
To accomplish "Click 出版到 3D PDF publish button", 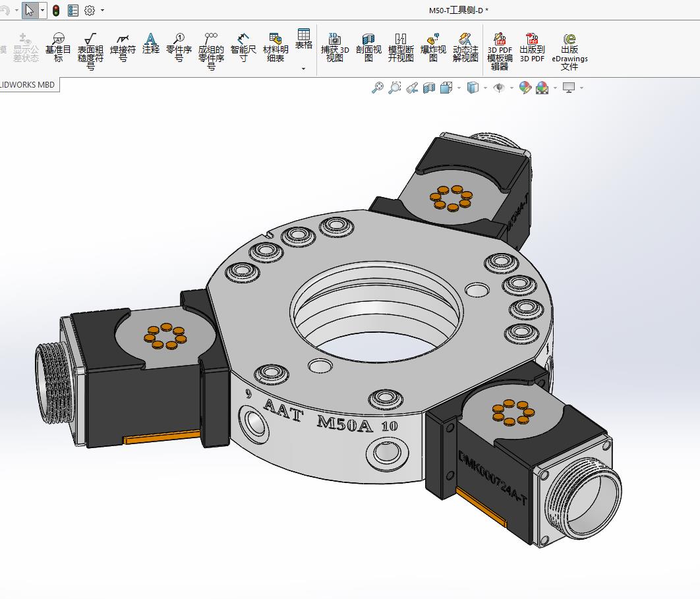I will [532, 47].
